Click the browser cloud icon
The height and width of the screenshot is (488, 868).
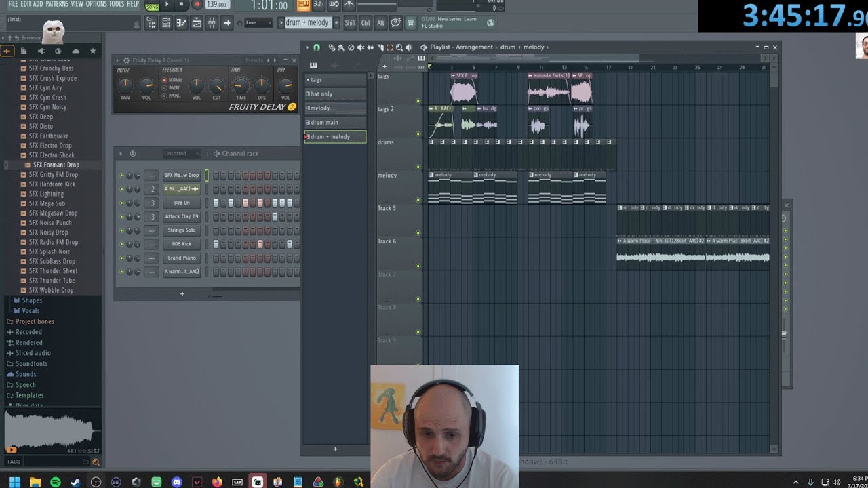[x=75, y=51]
